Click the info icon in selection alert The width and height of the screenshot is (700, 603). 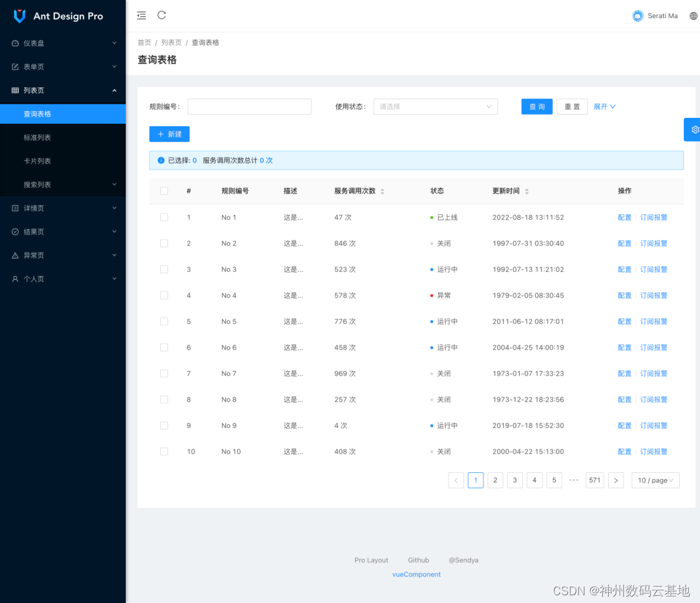[161, 161]
